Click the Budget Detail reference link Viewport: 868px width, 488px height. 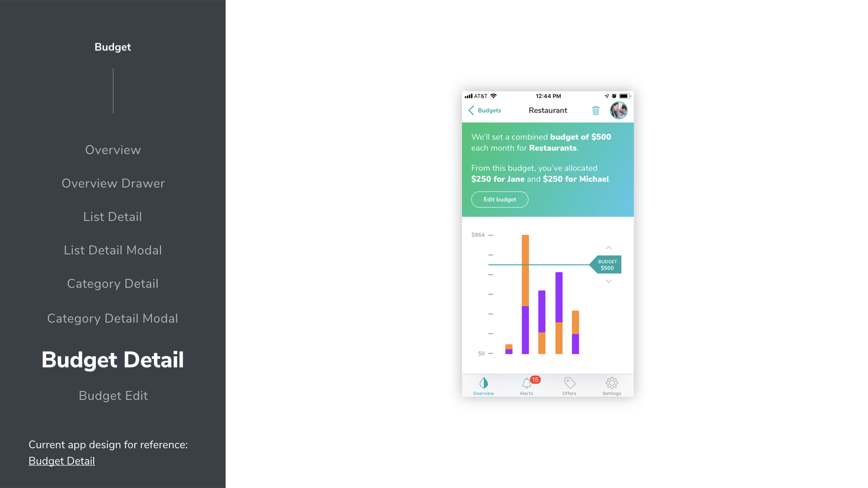pos(61,460)
